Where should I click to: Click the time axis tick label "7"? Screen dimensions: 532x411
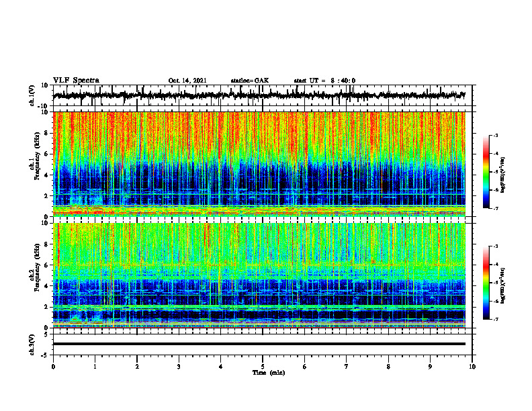pyautogui.click(x=347, y=367)
